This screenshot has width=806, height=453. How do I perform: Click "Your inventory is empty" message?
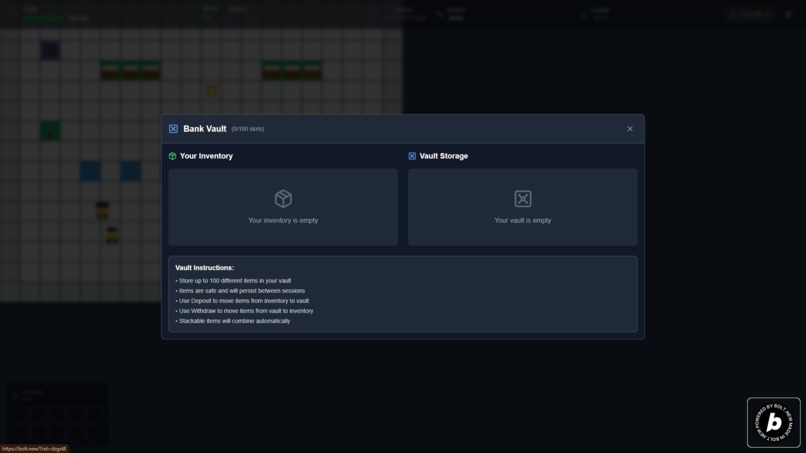283,220
